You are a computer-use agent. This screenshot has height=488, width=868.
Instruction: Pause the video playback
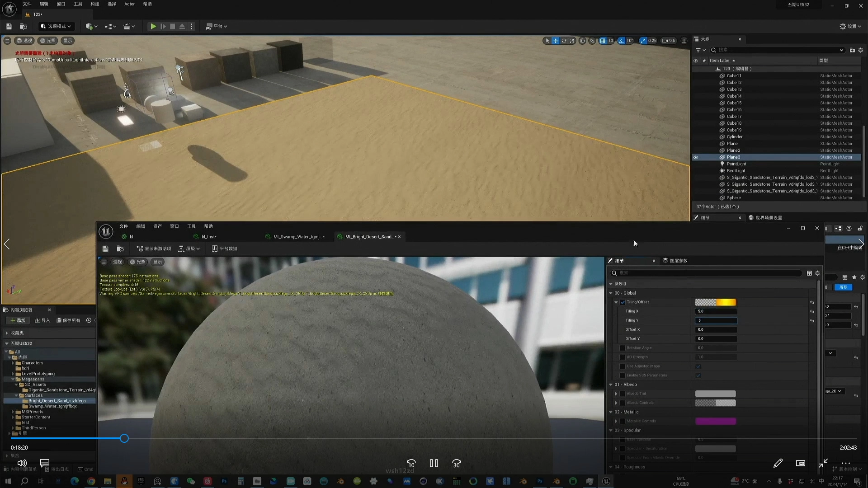pyautogui.click(x=434, y=464)
